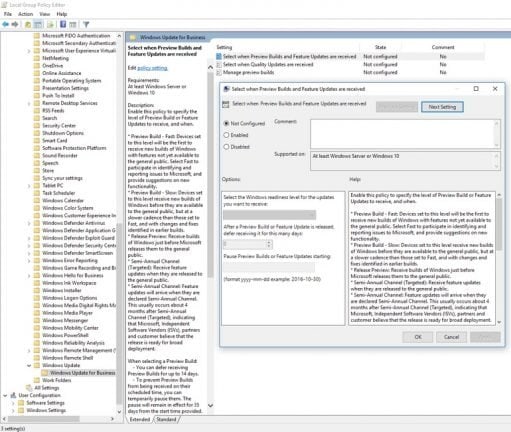
Task: Toggle the Show/Hide Console Tree icon
Action: tap(38, 24)
